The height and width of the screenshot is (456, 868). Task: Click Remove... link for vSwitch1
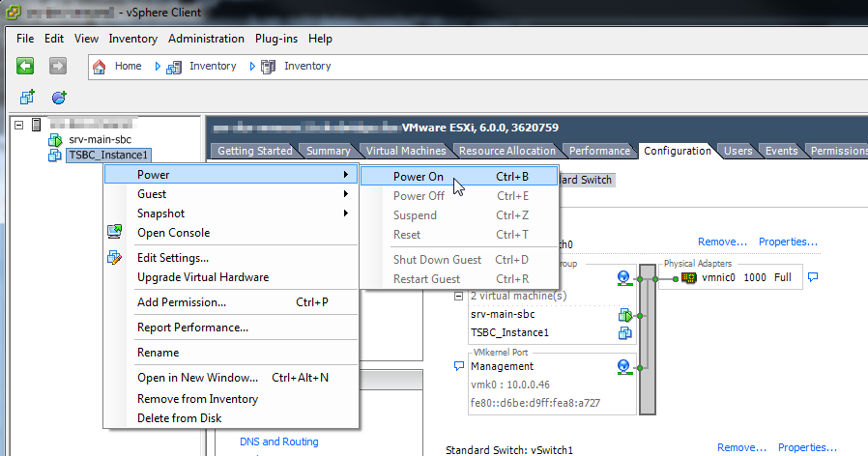click(741, 447)
